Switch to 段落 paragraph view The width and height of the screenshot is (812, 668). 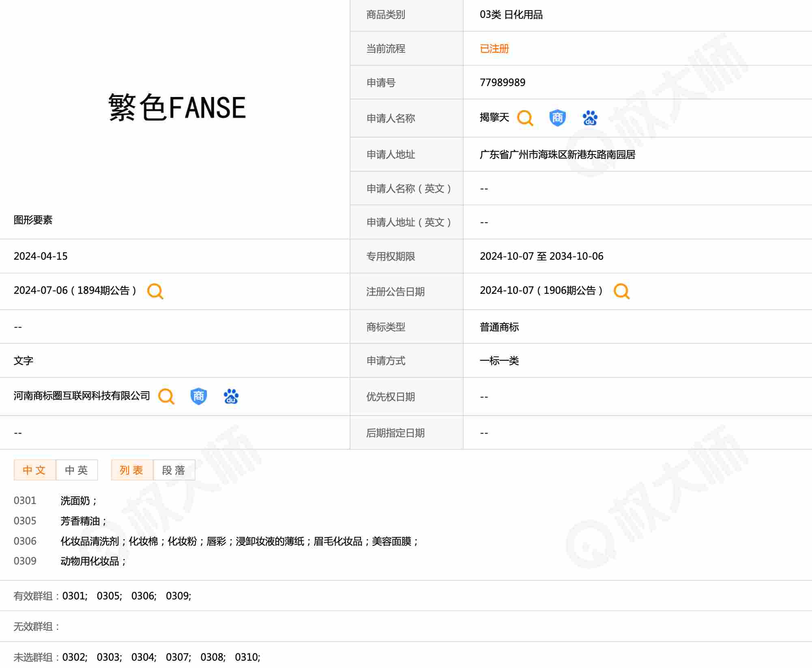click(174, 470)
